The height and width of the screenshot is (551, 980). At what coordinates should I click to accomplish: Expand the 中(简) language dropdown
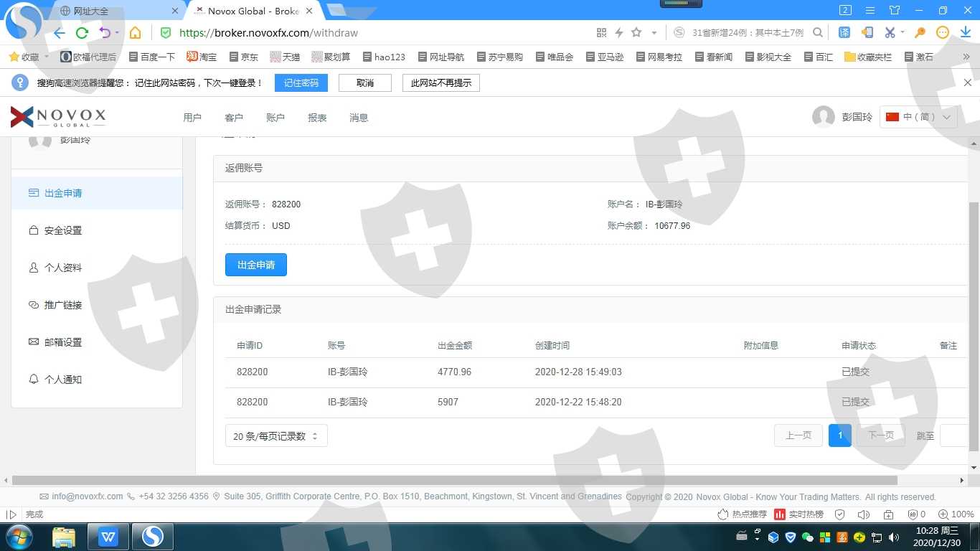point(918,117)
